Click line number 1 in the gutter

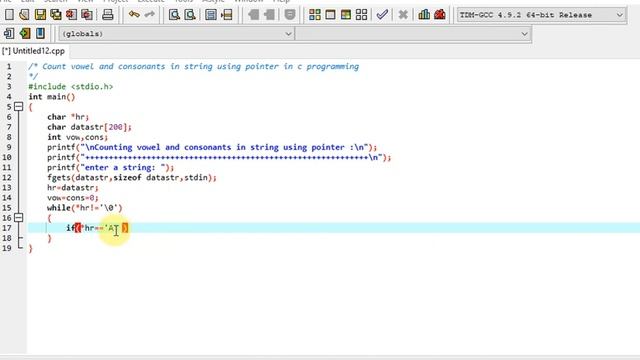(9, 67)
